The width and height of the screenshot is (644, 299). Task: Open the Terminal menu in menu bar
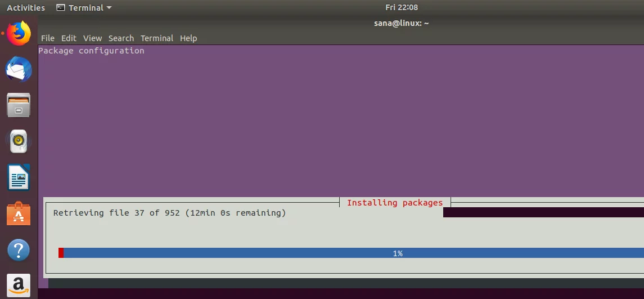click(157, 38)
